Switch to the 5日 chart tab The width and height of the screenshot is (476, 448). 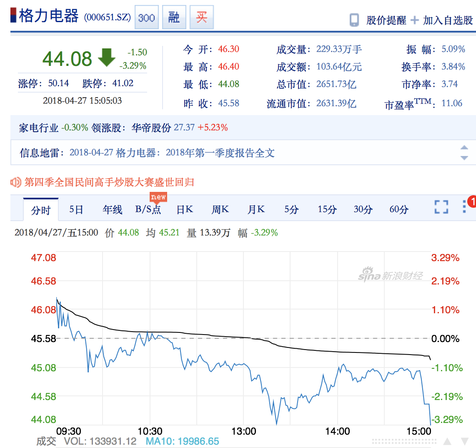pyautogui.click(x=76, y=209)
